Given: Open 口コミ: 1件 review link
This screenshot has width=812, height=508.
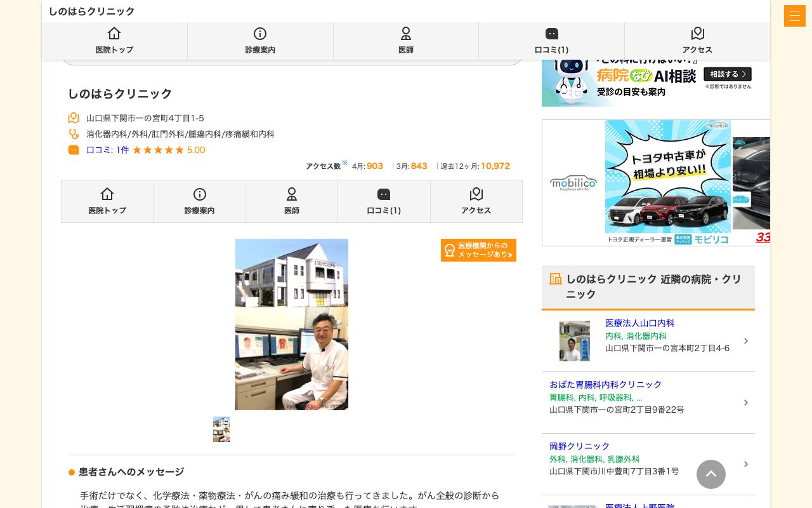Looking at the screenshot, I should [108, 150].
